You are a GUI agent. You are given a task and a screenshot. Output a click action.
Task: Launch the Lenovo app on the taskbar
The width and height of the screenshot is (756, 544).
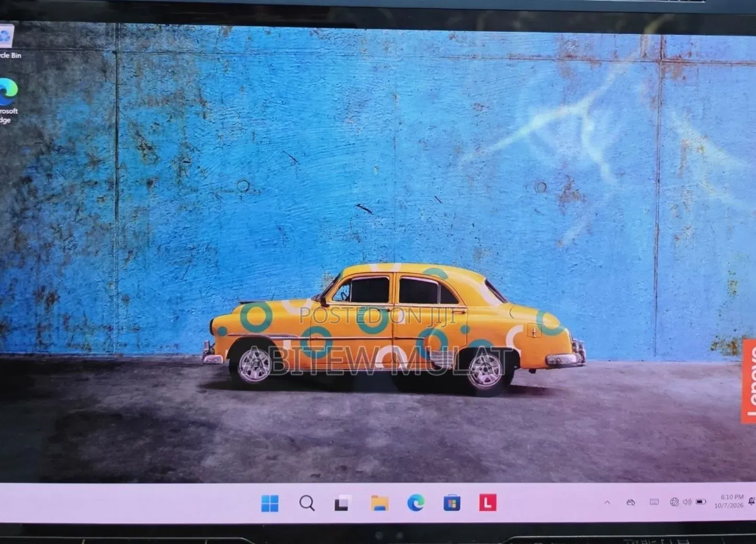tap(487, 503)
